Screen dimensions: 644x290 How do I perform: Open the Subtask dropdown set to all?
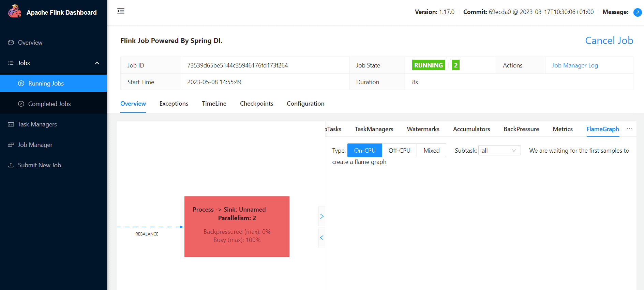499,150
